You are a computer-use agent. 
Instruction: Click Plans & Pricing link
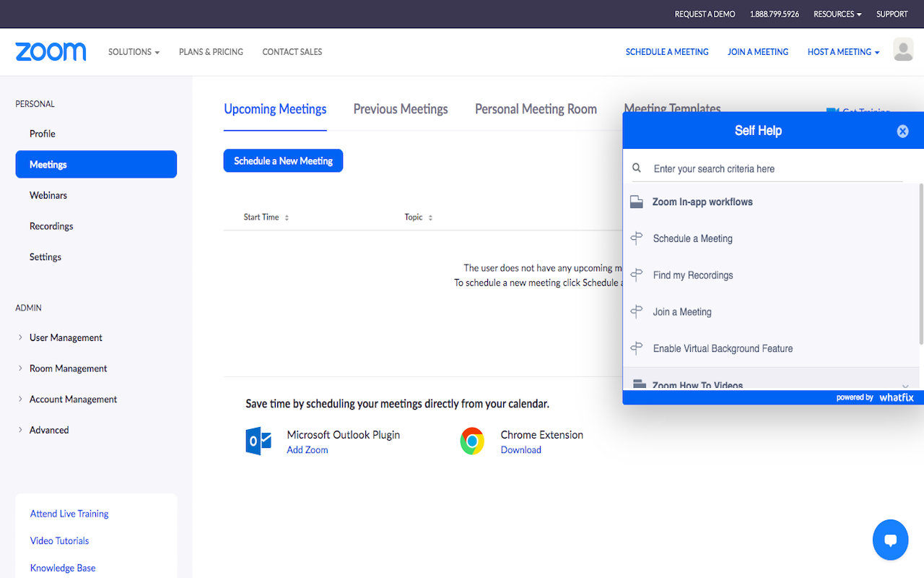pos(211,52)
